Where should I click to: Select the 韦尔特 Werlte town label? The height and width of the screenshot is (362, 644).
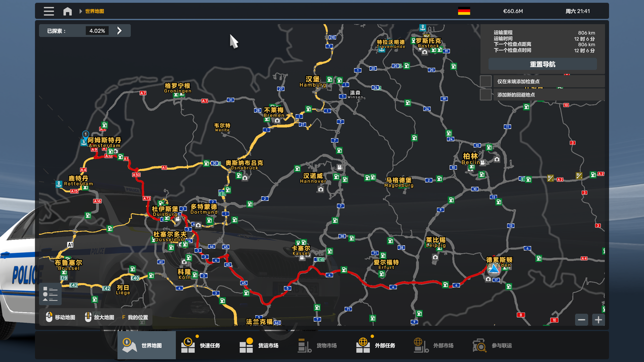(222, 127)
